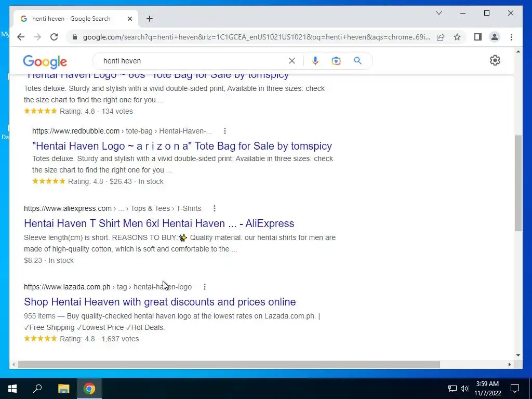The height and width of the screenshot is (399, 532).
Task: Close the Google Search tab
Action: coord(129,19)
